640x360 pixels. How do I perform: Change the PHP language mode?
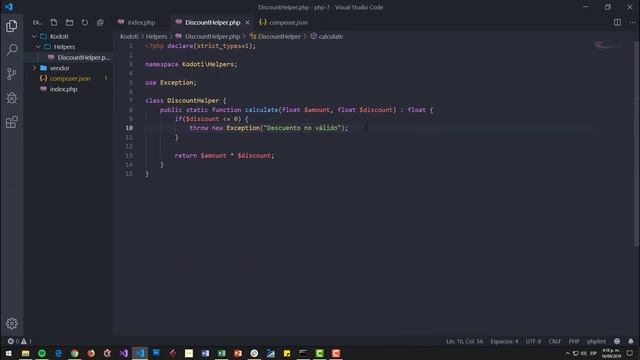[574, 341]
